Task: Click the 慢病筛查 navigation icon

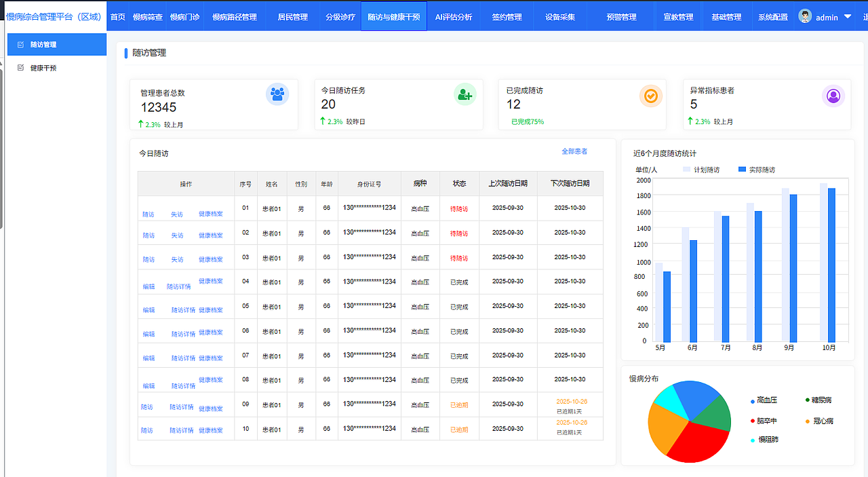Action: (x=148, y=16)
